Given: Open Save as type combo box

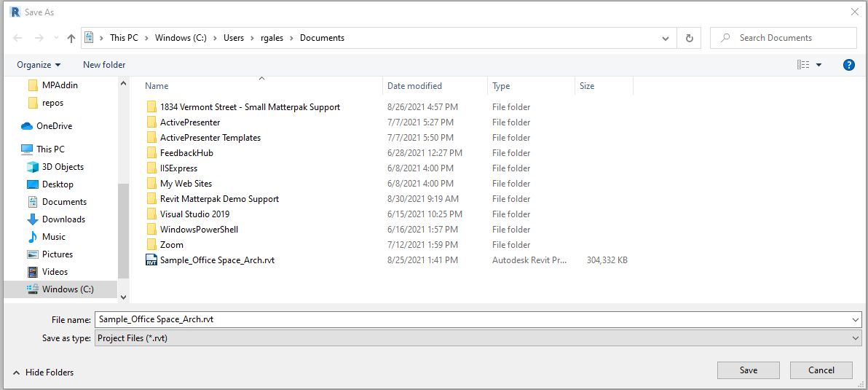Looking at the screenshot, I should [x=478, y=338].
